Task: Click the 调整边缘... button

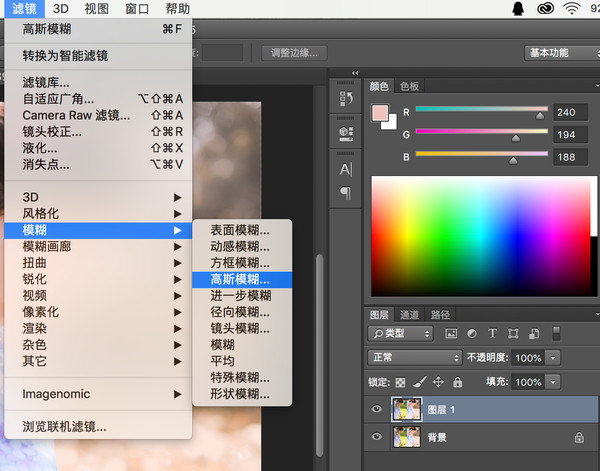Action: tap(295, 52)
